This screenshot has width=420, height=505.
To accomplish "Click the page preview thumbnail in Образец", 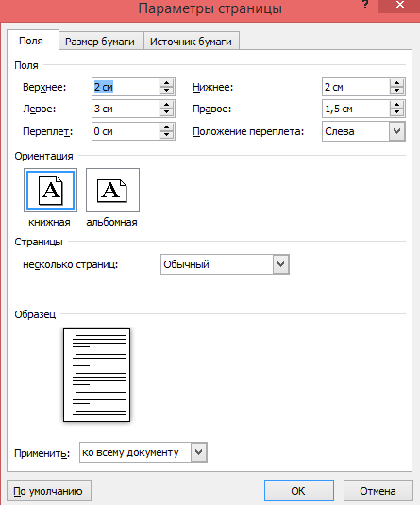I will pos(96,375).
